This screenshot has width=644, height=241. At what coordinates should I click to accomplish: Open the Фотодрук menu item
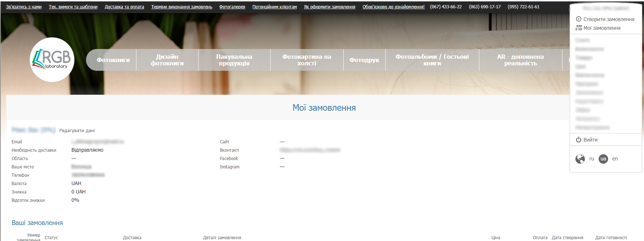[x=364, y=60]
